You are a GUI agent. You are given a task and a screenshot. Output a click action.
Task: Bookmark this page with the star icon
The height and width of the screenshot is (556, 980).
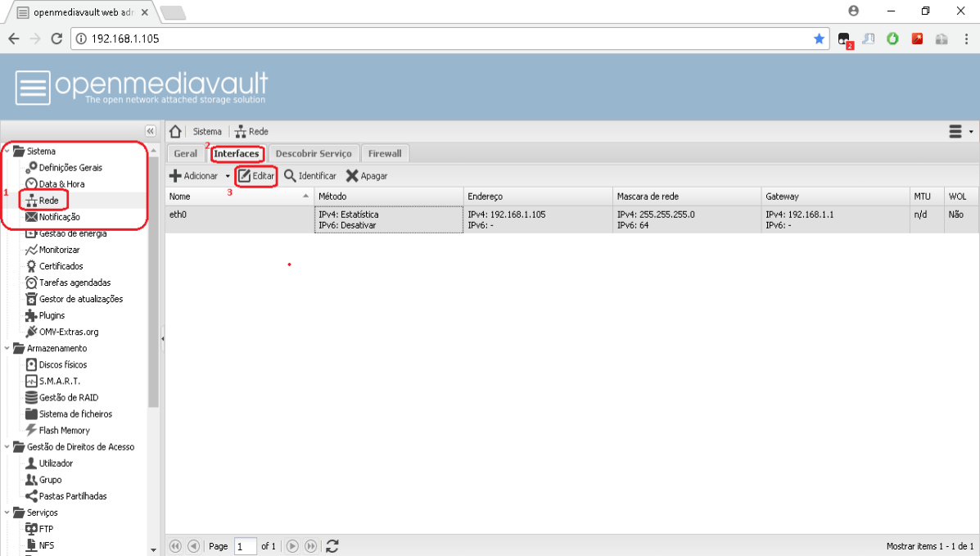(x=819, y=38)
